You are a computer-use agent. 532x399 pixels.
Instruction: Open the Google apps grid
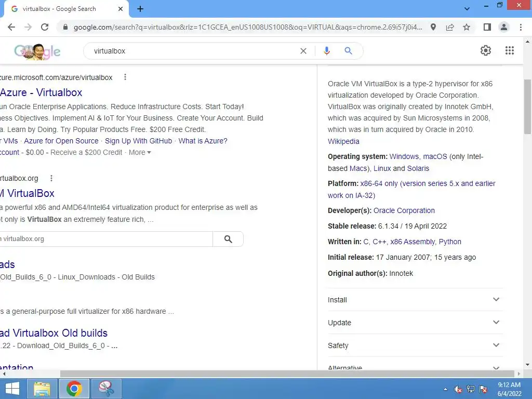[x=509, y=50]
